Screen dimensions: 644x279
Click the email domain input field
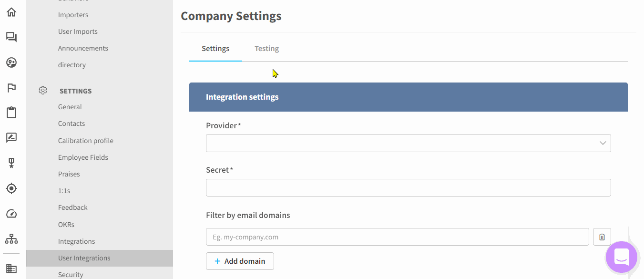coord(397,237)
